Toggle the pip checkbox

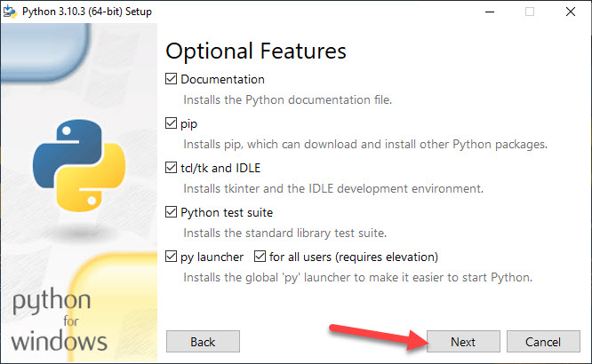click(172, 123)
